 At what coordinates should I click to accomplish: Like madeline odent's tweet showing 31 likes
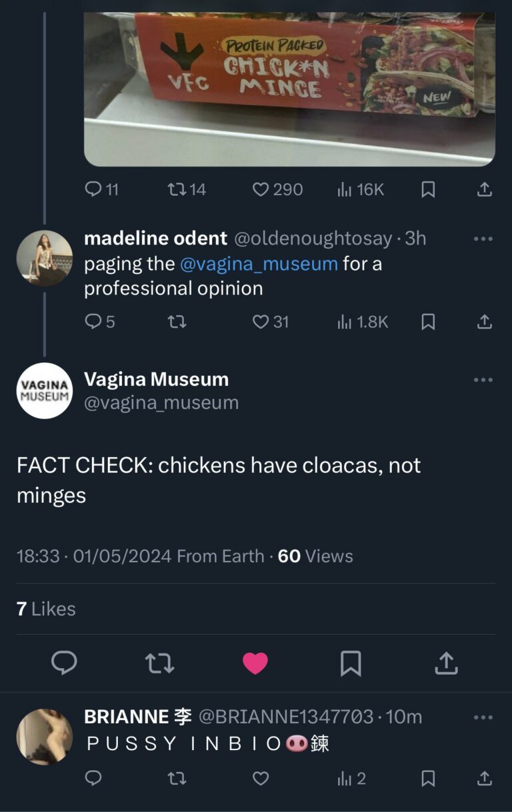pyautogui.click(x=269, y=322)
